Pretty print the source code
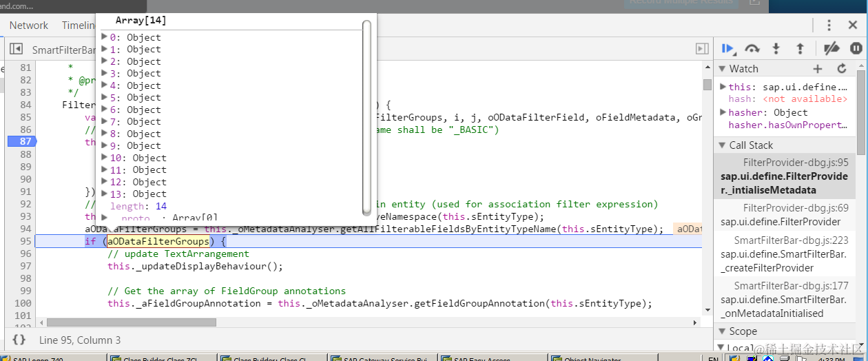Screen dimensions: 868x361 (19, 340)
